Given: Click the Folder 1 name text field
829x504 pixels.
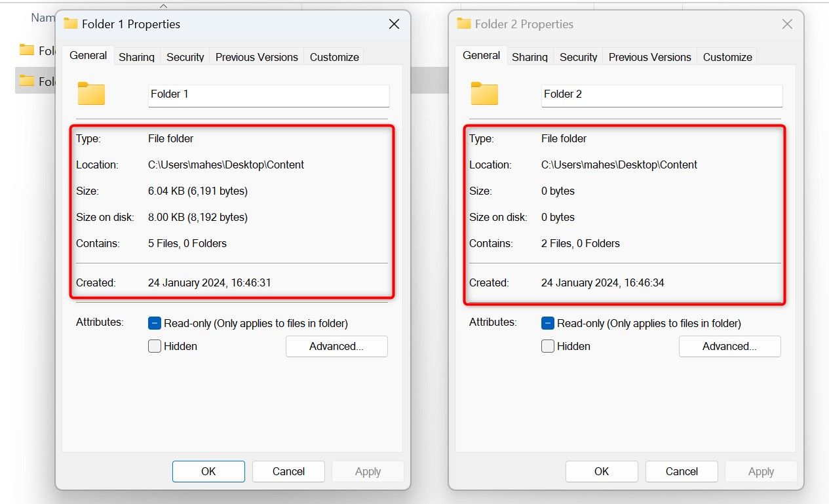Looking at the screenshot, I should pyautogui.click(x=269, y=94).
